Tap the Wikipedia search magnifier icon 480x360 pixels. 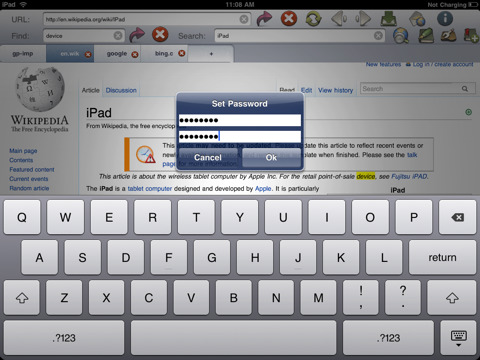point(465,89)
